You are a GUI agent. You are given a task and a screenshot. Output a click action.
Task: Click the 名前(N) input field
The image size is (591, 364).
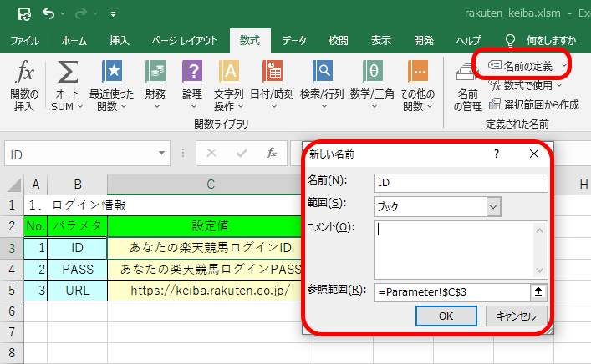tap(461, 183)
